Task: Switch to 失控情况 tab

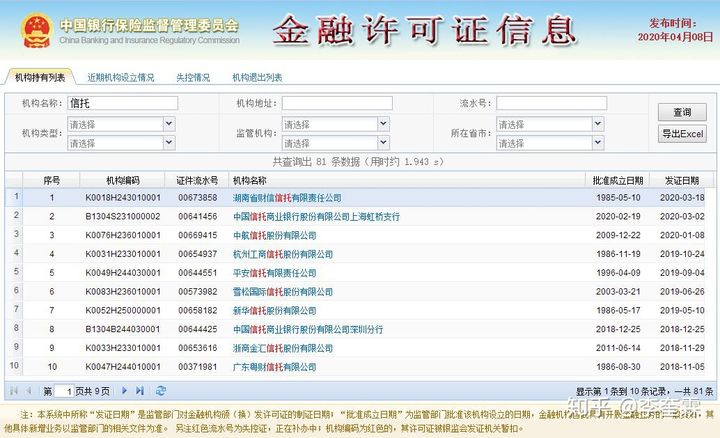Action: pyautogui.click(x=193, y=78)
